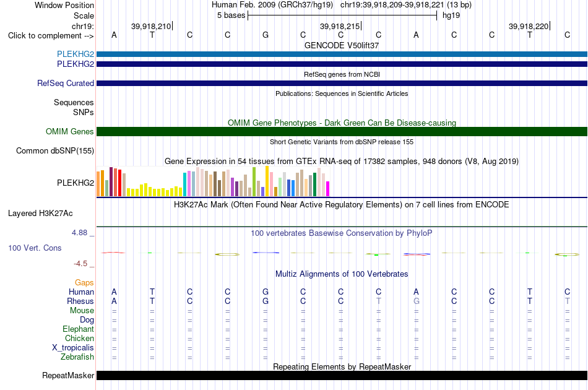Click the OMIM Genes track label
This screenshot has width=588, height=390.
(70, 132)
